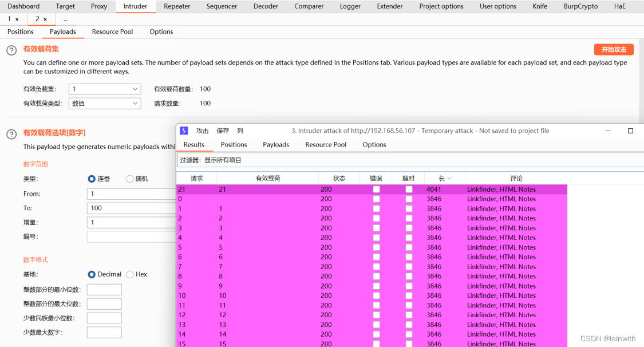This screenshot has height=347, width=644.
Task: Close Intruder tab 2
Action: (45, 19)
